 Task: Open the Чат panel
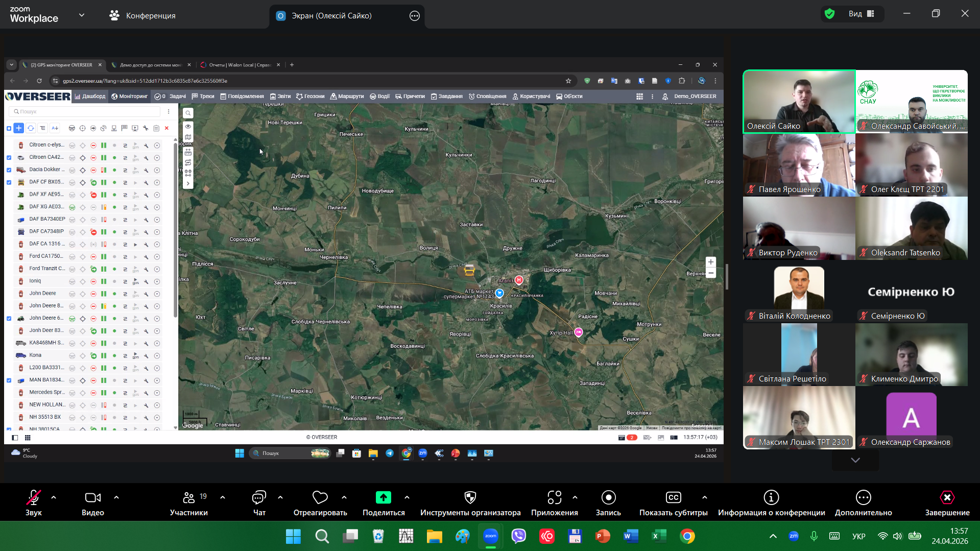coord(259,498)
